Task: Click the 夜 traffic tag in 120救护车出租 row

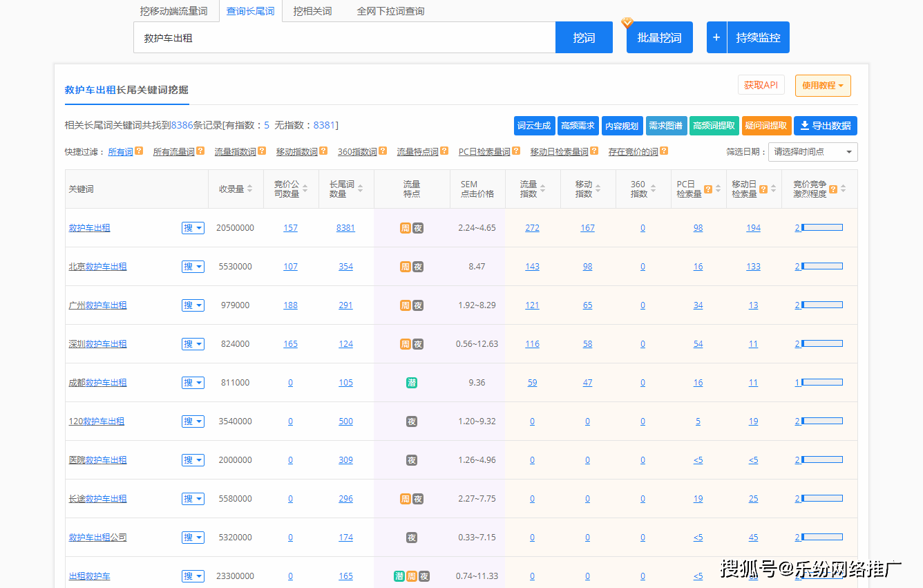Action: 412,421
